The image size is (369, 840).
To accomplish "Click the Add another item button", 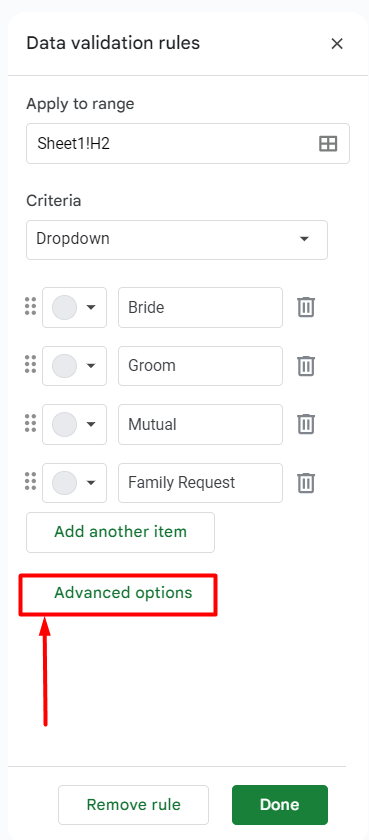I will 121,532.
